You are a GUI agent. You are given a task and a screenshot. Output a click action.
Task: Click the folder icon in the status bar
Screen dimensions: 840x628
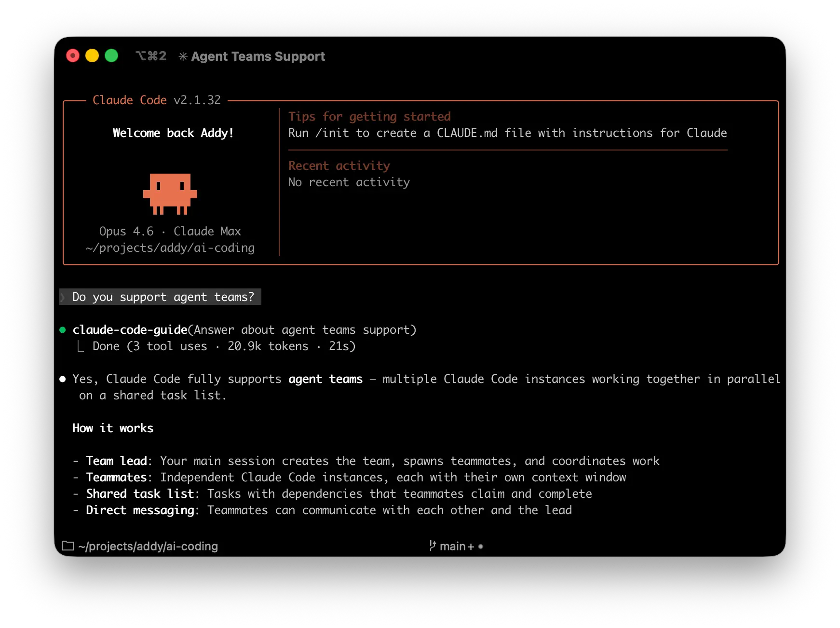click(x=68, y=546)
